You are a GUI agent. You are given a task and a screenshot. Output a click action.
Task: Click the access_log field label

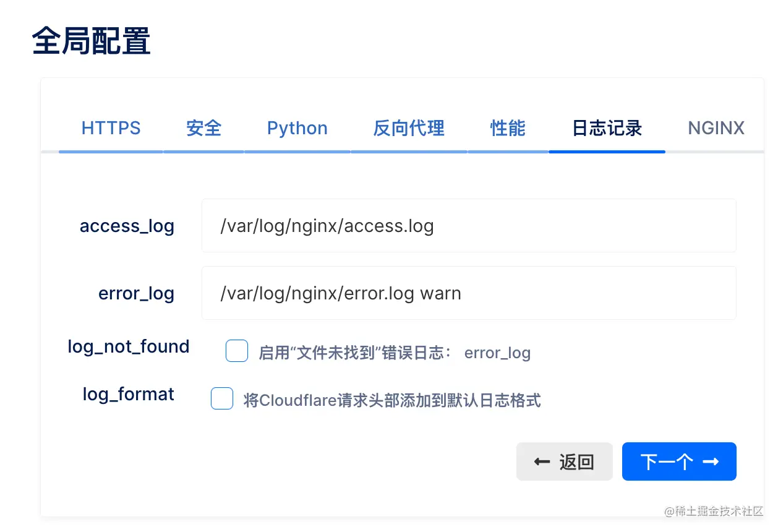[x=127, y=226]
